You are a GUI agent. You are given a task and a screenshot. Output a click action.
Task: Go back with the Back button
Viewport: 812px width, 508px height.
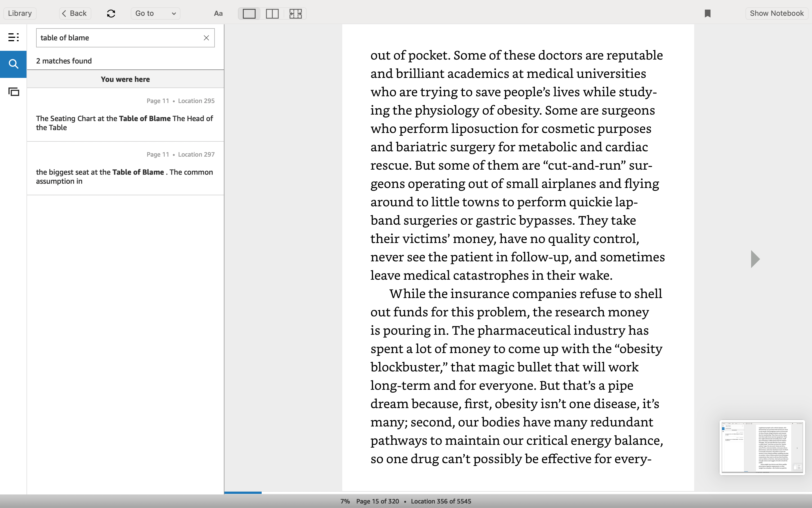pos(75,14)
